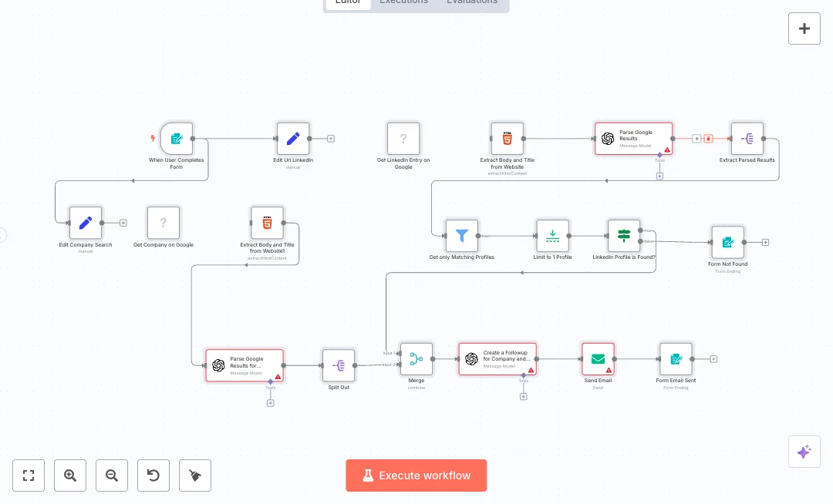The image size is (833, 504).
Task: Select the Get Company on Google node
Action: (x=164, y=223)
